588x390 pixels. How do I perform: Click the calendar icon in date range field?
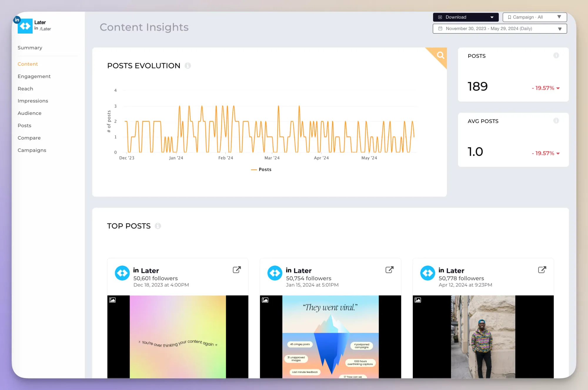coord(440,29)
